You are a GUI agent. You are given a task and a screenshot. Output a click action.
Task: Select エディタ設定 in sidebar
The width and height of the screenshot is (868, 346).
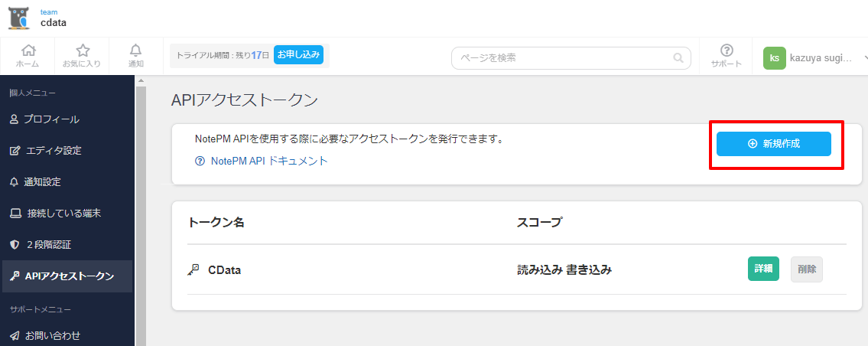coord(54,151)
